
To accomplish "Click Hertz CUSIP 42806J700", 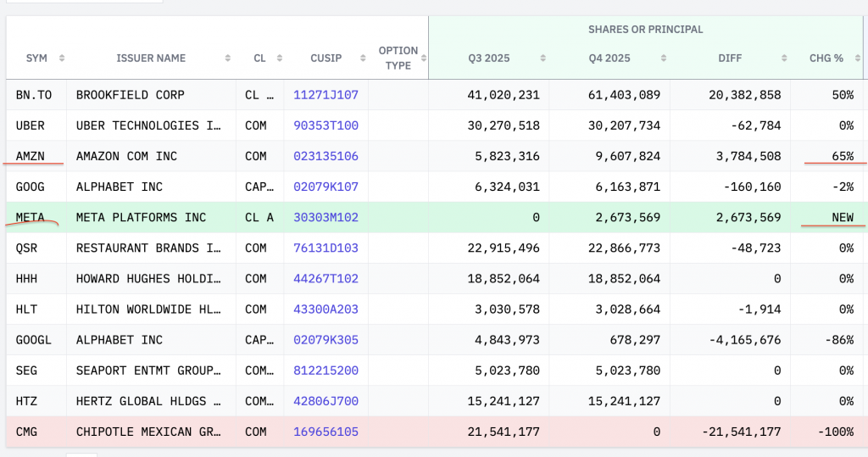I will (325, 401).
